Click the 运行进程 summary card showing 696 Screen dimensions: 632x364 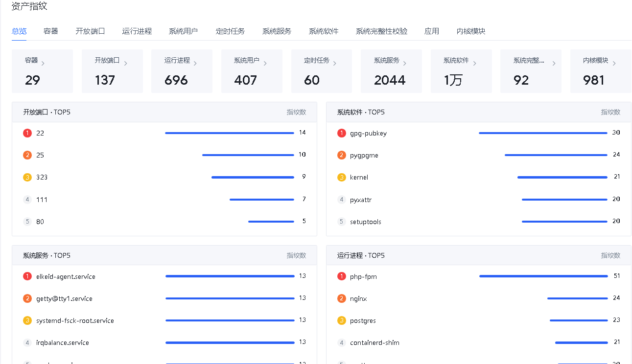[181, 71]
